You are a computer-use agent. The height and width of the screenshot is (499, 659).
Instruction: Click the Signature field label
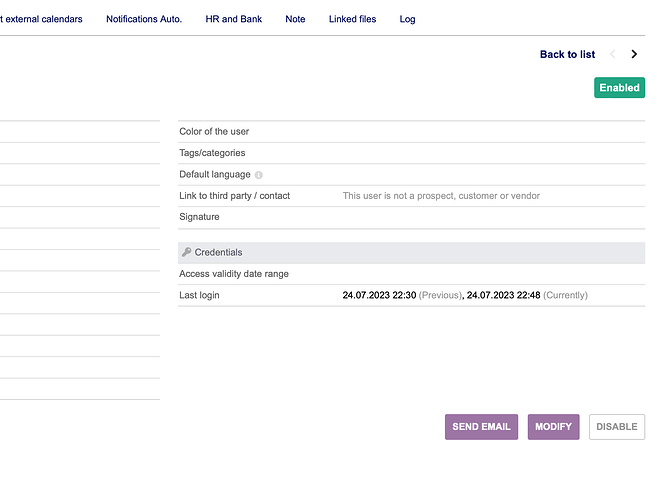(199, 217)
